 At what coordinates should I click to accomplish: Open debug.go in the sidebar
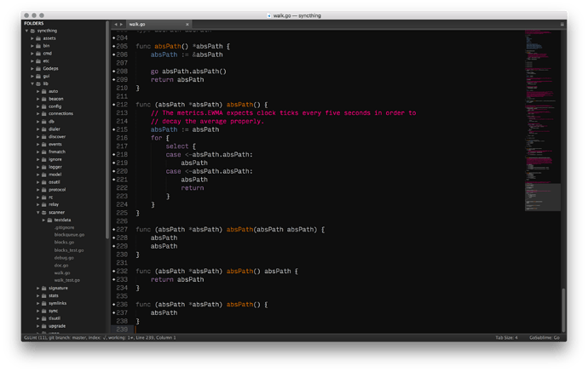click(64, 258)
